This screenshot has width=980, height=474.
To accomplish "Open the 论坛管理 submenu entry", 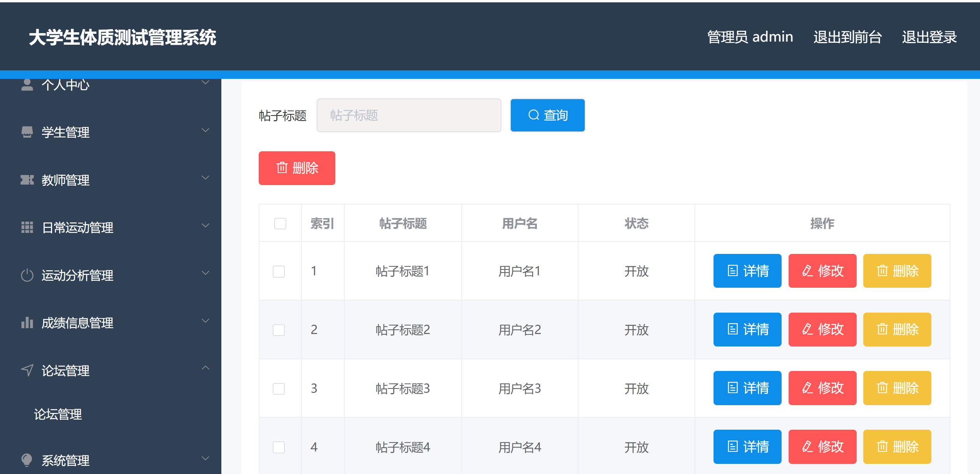I will pos(58,415).
